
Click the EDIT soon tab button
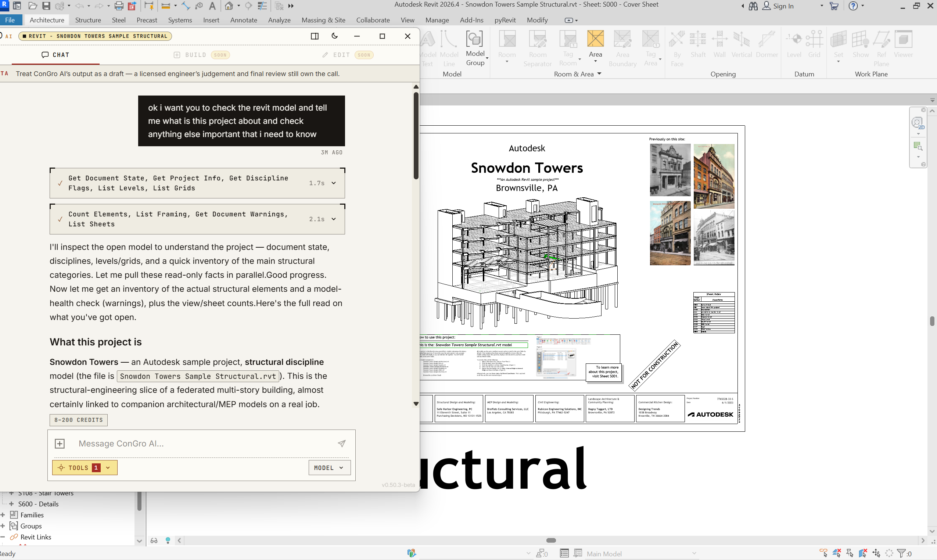348,55
